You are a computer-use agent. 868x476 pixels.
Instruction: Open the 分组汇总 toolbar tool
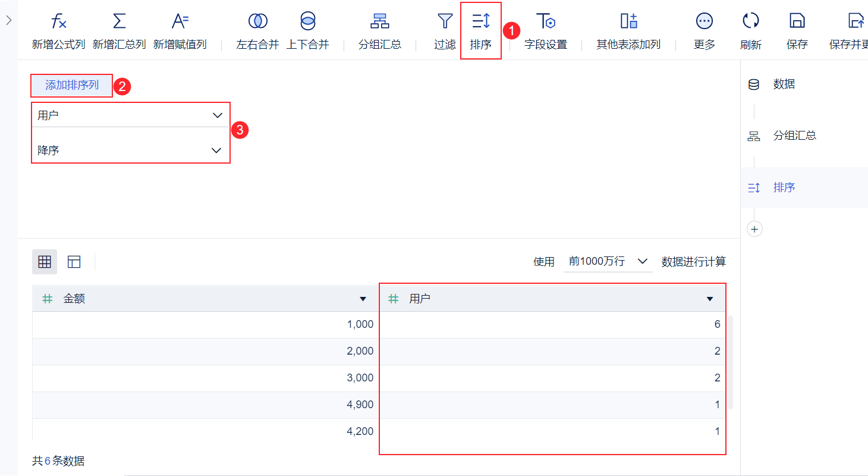[380, 22]
